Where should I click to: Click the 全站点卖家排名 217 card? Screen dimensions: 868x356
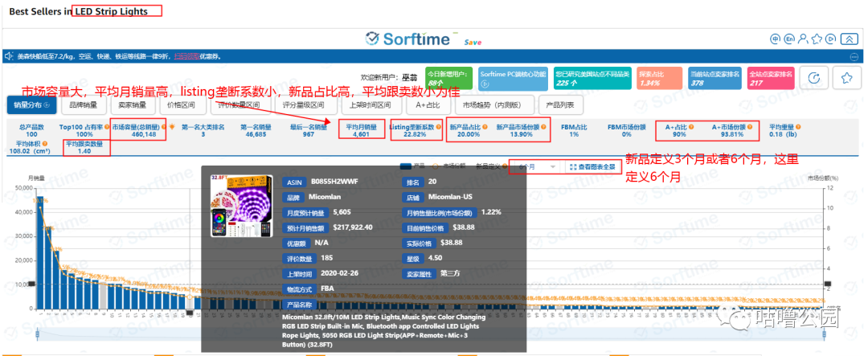tap(771, 78)
